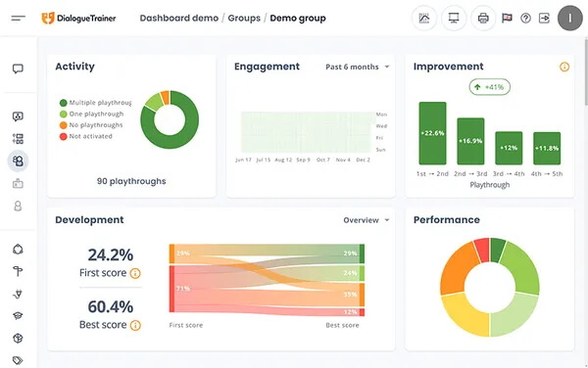This screenshot has width=588, height=368.
Task: Click the presentation monitor icon
Action: tap(454, 18)
